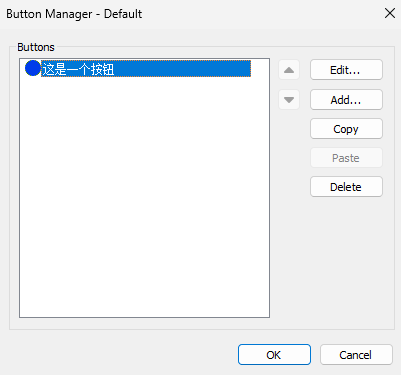Image resolution: width=401 pixels, height=375 pixels.
Task: Click the greyed-out Paste button
Action: click(346, 158)
